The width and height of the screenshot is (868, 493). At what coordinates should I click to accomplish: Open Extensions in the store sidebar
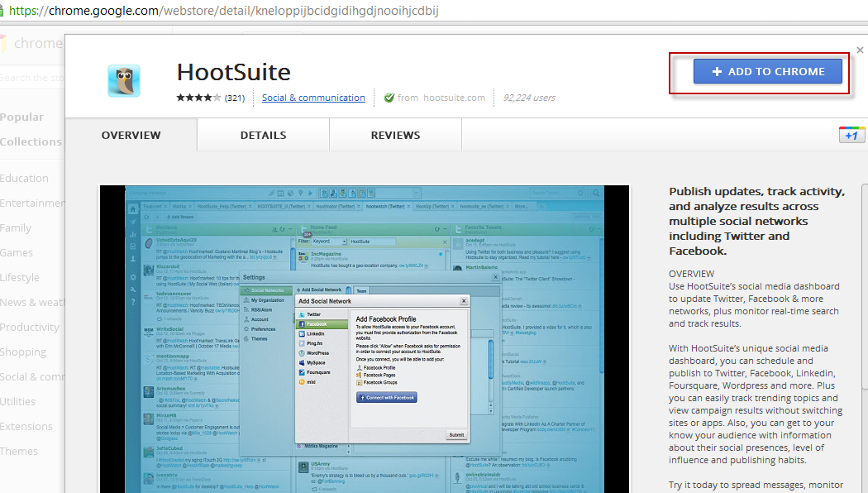(x=26, y=427)
